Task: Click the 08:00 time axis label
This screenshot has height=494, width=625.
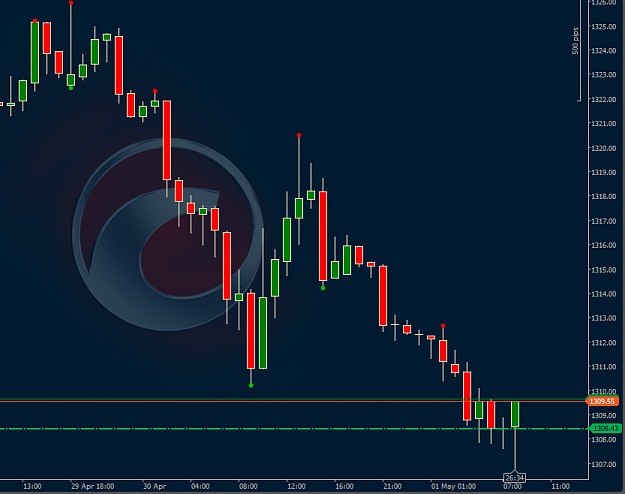Action: point(248,486)
